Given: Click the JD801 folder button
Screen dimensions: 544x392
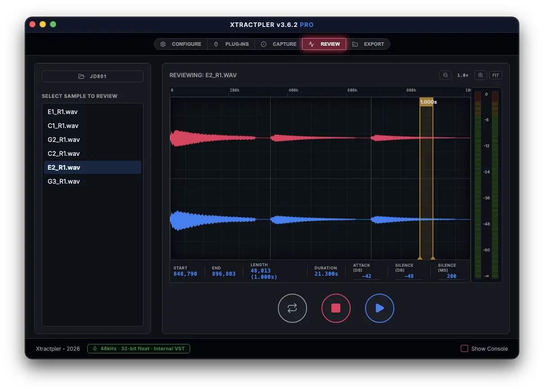Looking at the screenshot, I should tap(93, 76).
